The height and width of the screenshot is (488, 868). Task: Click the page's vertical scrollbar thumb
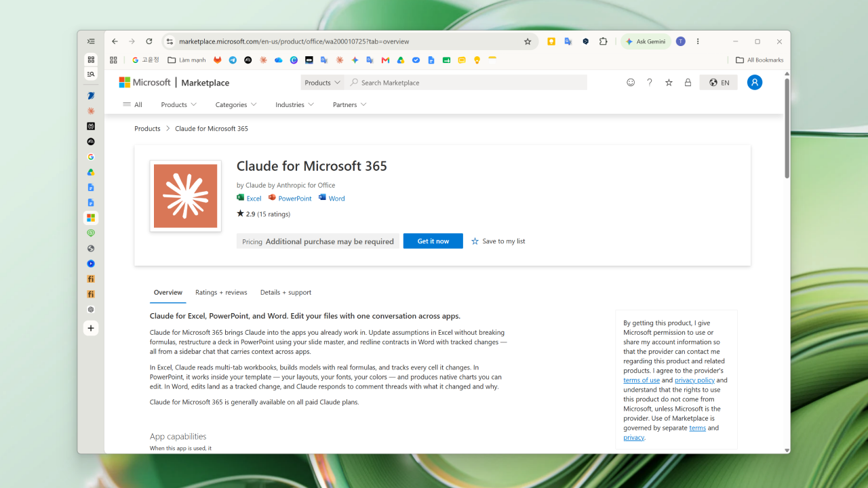click(x=787, y=129)
